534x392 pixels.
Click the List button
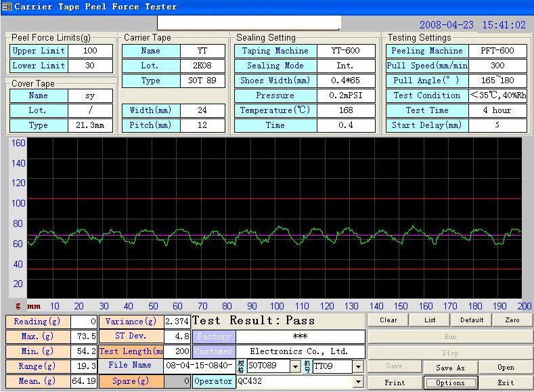click(x=430, y=320)
